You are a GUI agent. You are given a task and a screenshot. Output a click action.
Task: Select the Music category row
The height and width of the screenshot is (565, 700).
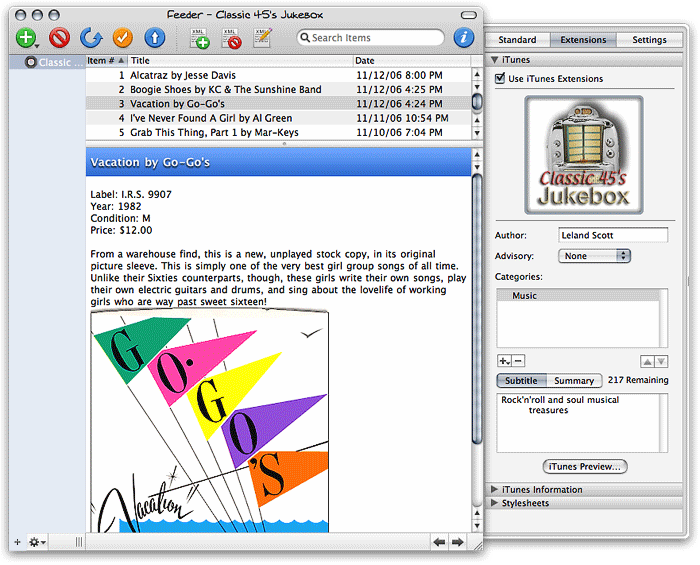(578, 295)
